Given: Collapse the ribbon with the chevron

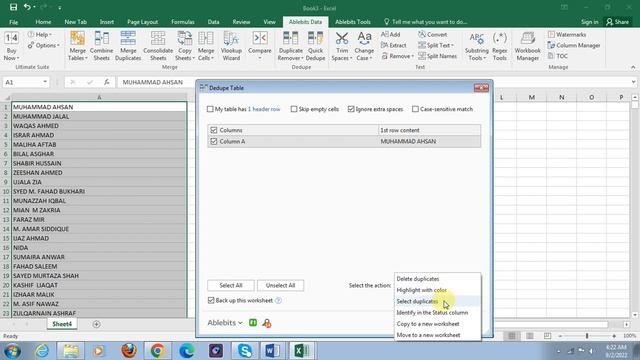Looking at the screenshot, I should (x=633, y=67).
